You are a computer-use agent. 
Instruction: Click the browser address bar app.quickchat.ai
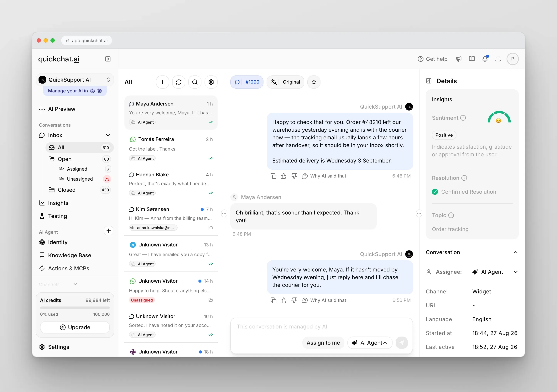[87, 40]
